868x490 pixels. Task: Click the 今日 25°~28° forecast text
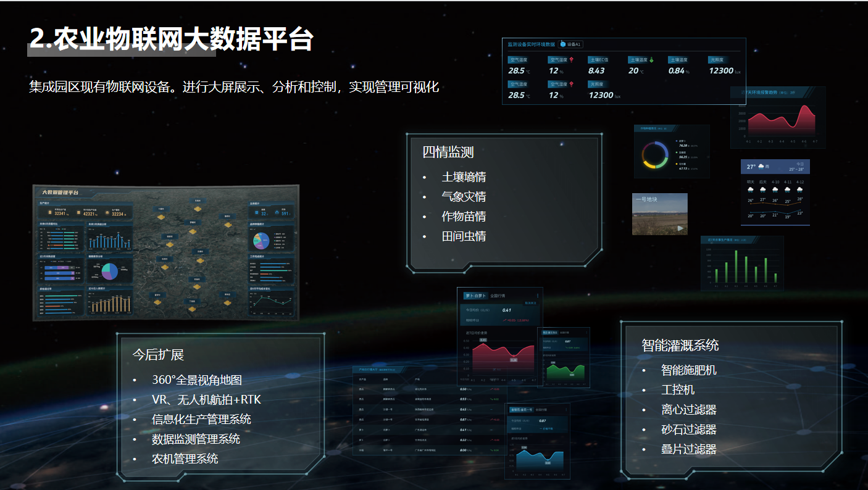point(796,167)
